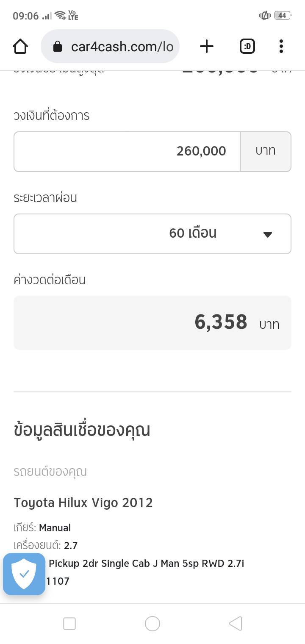The width and height of the screenshot is (305, 644).
Task: Tap the Chrome home icon
Action: (20, 46)
